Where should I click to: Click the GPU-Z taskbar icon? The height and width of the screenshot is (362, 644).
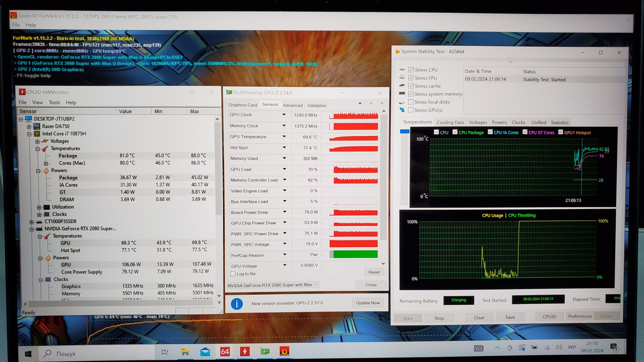coord(265,351)
